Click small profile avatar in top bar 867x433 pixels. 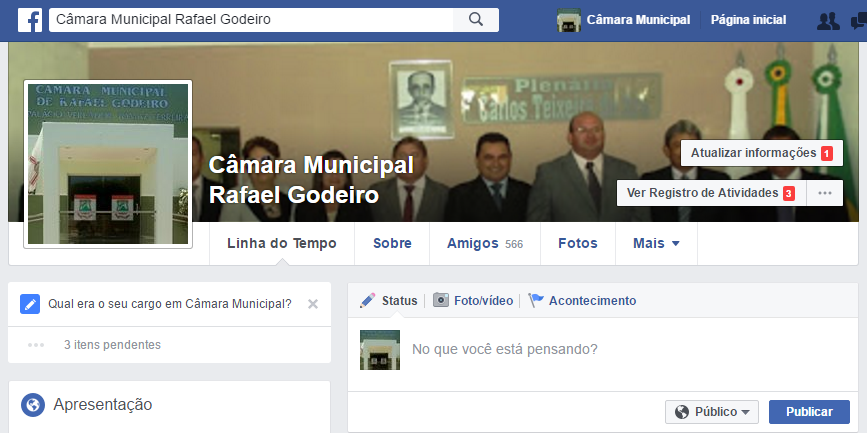tap(569, 20)
